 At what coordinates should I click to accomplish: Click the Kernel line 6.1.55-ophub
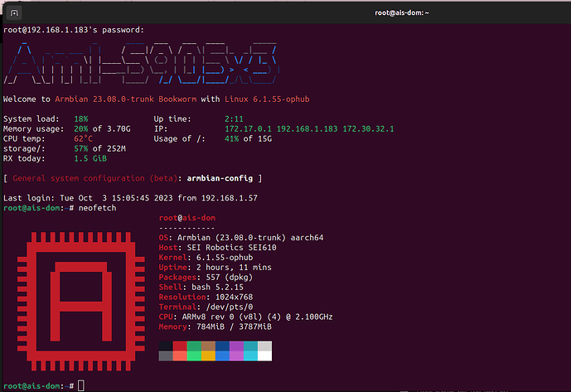pyautogui.click(x=206, y=257)
